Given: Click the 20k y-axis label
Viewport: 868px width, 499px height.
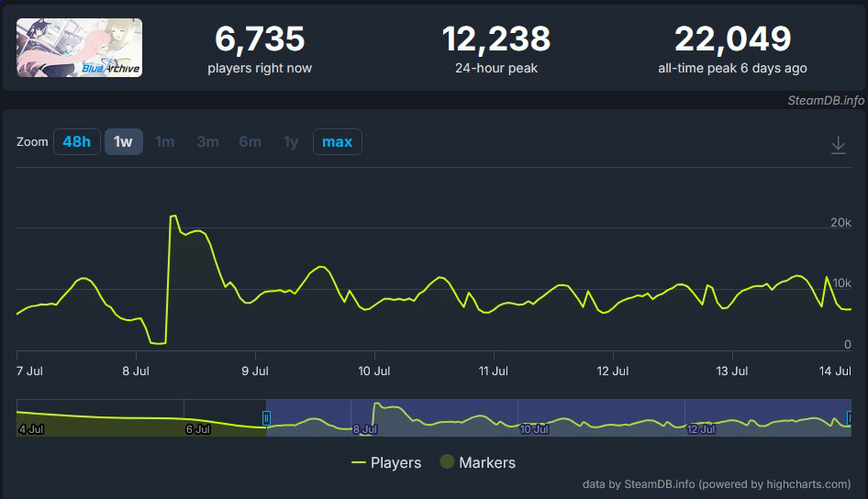Looking at the screenshot, I should point(840,222).
